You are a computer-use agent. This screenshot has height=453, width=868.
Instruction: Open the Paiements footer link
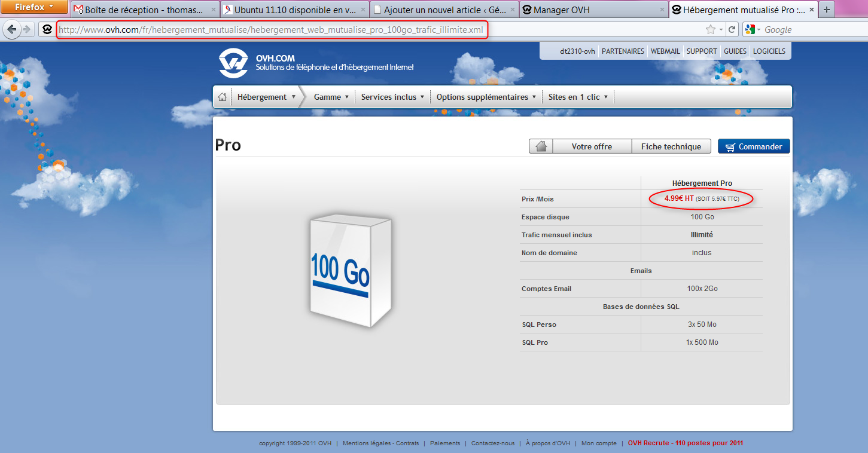(x=445, y=443)
